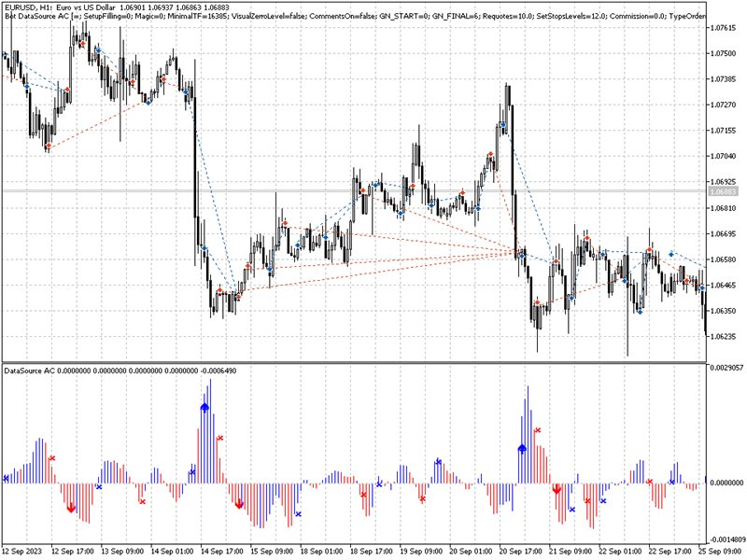Click the 14 Sep 17:00 time label
The height and width of the screenshot is (560, 747).
click(x=222, y=552)
